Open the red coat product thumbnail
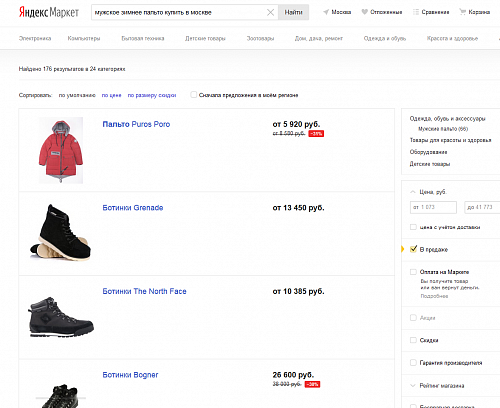Screen dimensions: 500x408 point(61,150)
